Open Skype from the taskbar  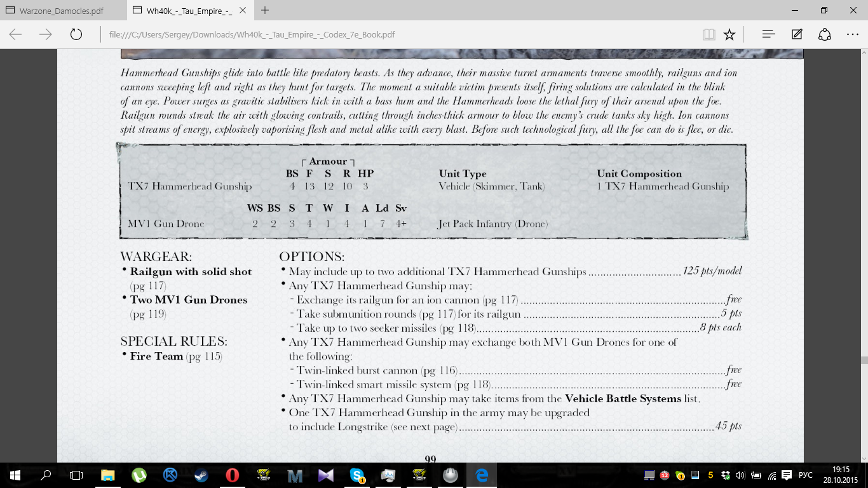click(356, 475)
